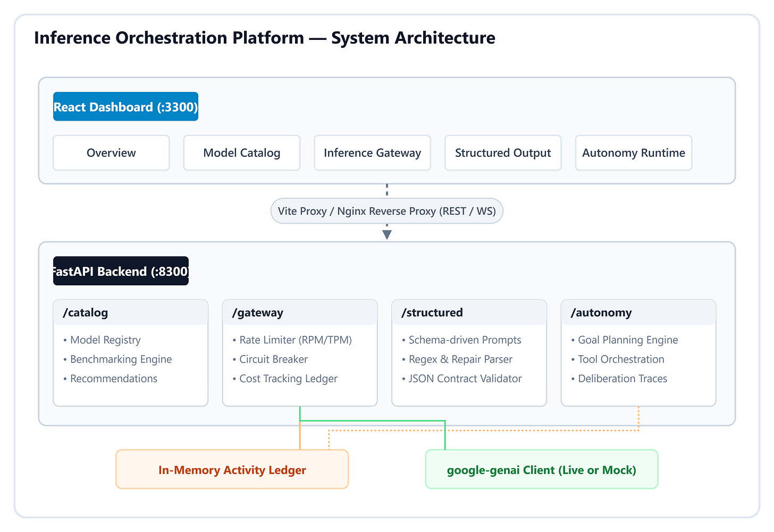Select the Inference Gateway box

click(x=372, y=153)
